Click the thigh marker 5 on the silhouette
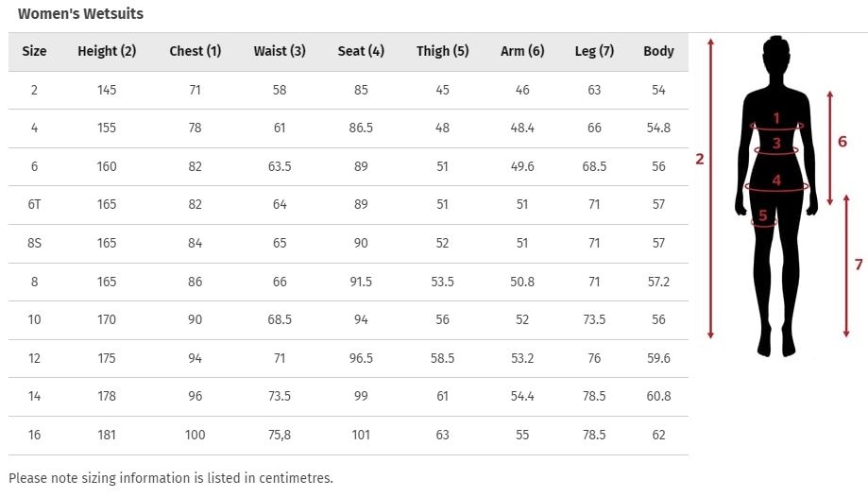This screenshot has width=868, height=497. (763, 215)
